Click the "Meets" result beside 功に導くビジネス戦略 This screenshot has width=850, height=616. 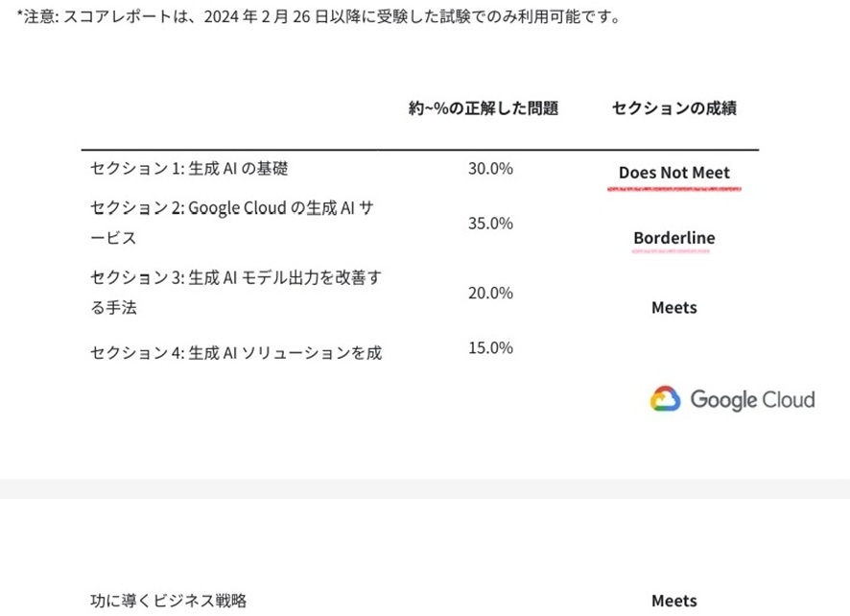[673, 601]
